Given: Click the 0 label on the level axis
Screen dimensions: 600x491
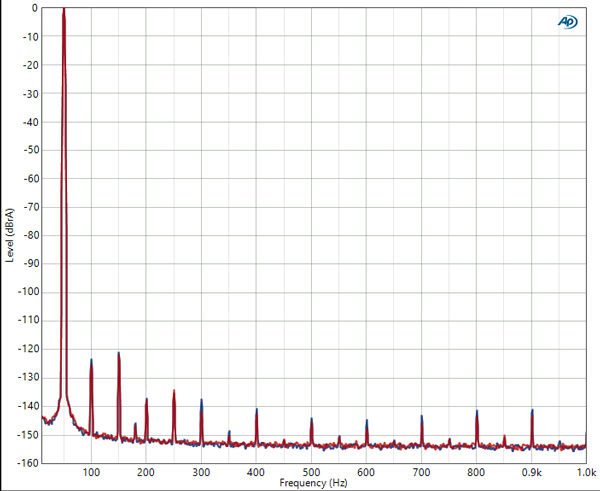Looking at the screenshot, I should (x=35, y=8).
